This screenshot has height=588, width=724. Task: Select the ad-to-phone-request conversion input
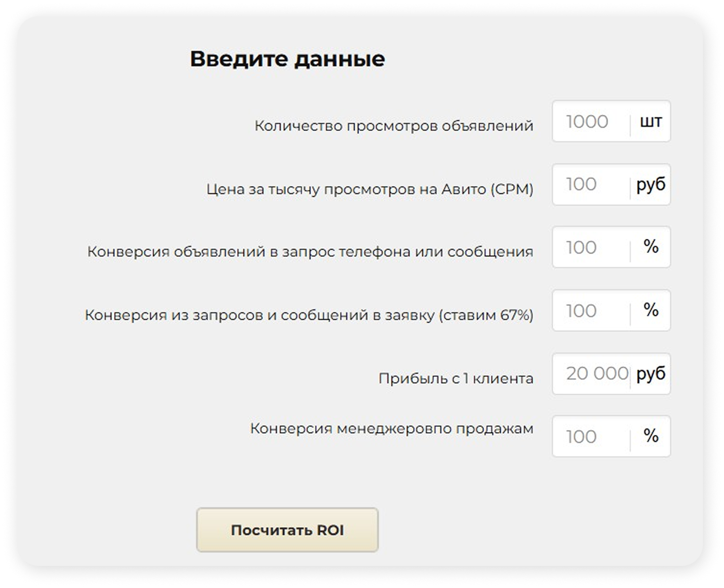point(590,247)
